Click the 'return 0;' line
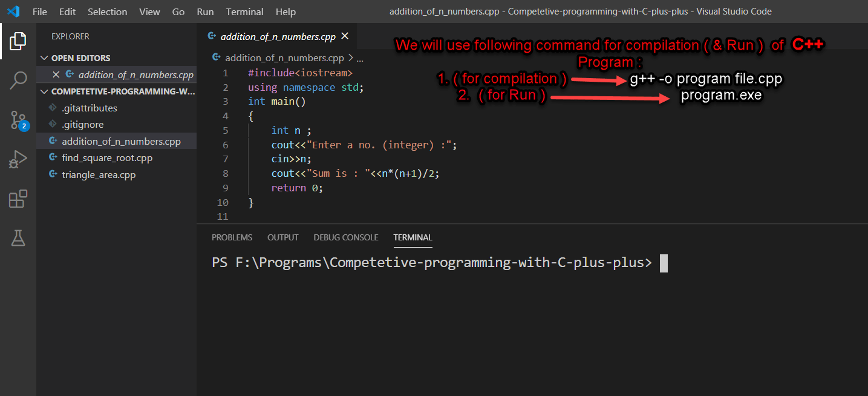868x396 pixels. pyautogui.click(x=298, y=188)
